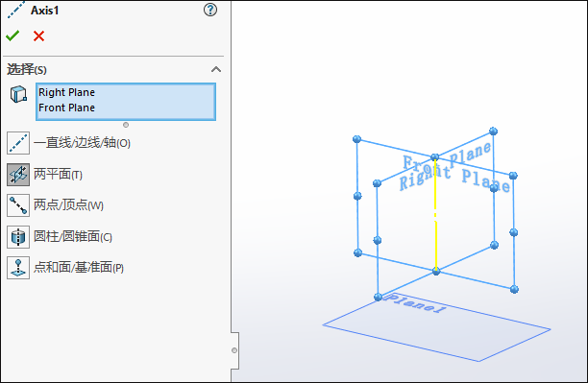Choose the Two Points/Vertices icon
588x383 pixels.
(x=18, y=205)
